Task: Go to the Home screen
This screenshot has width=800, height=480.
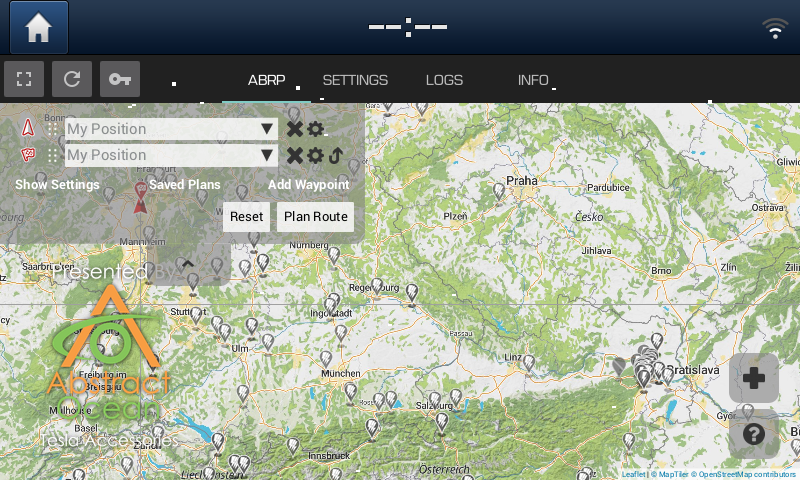Action: (39, 27)
